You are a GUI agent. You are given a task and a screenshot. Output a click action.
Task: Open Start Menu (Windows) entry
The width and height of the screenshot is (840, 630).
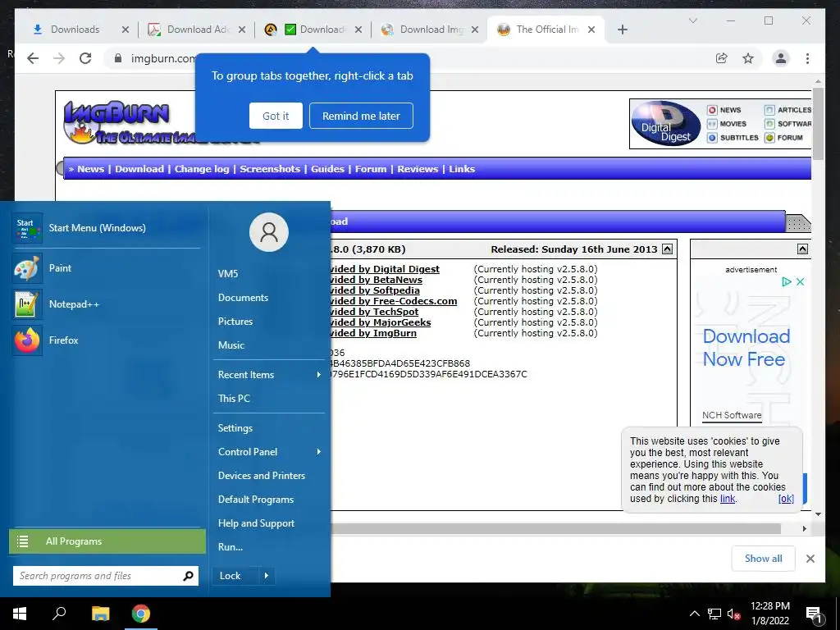(x=106, y=228)
